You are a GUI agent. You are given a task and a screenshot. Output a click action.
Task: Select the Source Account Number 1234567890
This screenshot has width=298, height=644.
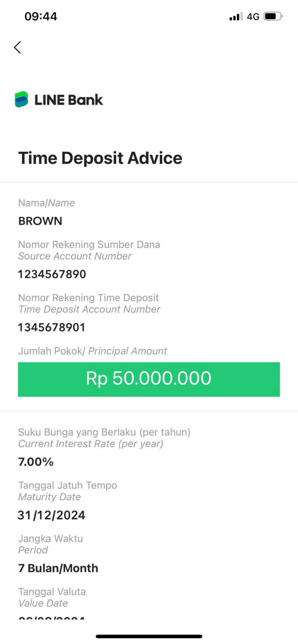coord(52,274)
